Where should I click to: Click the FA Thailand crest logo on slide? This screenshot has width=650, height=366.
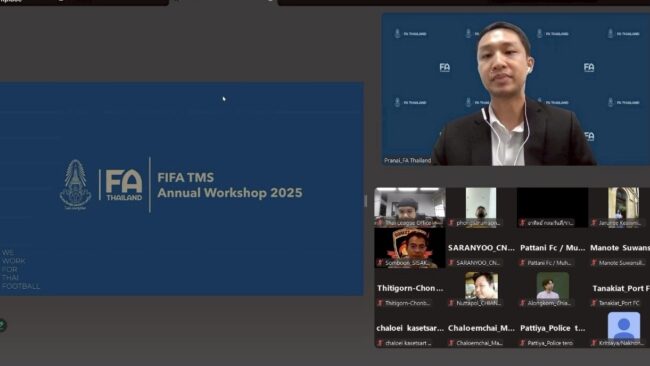(75, 184)
